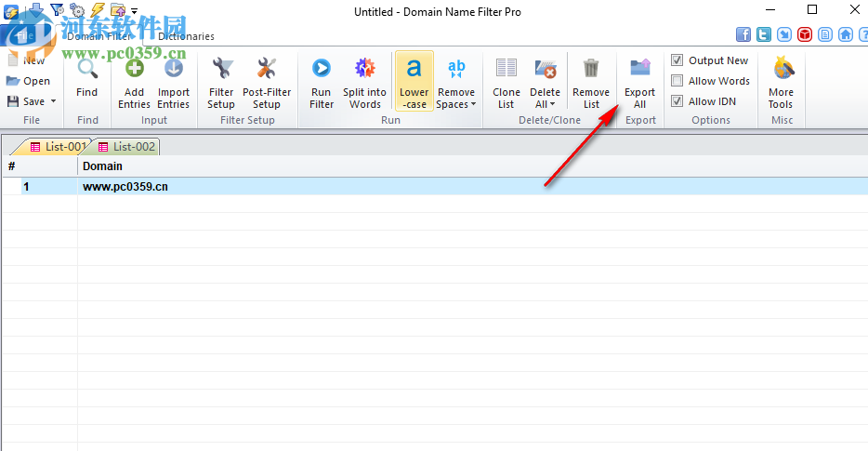The image size is (868, 451).
Task: Click the Twitter icon
Action: (x=763, y=34)
